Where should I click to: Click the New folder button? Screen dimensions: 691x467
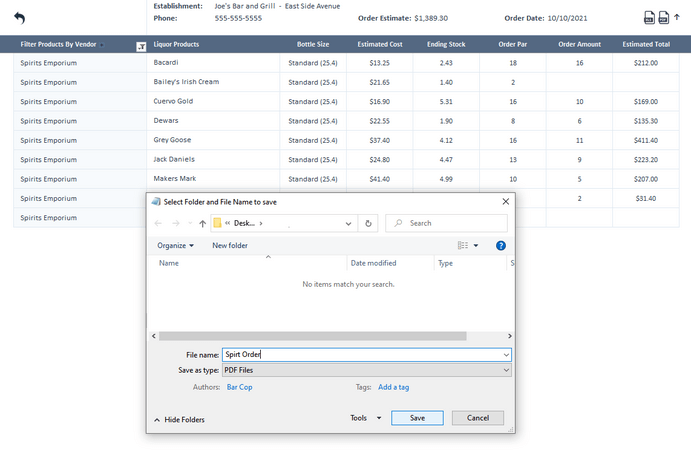[230, 245]
